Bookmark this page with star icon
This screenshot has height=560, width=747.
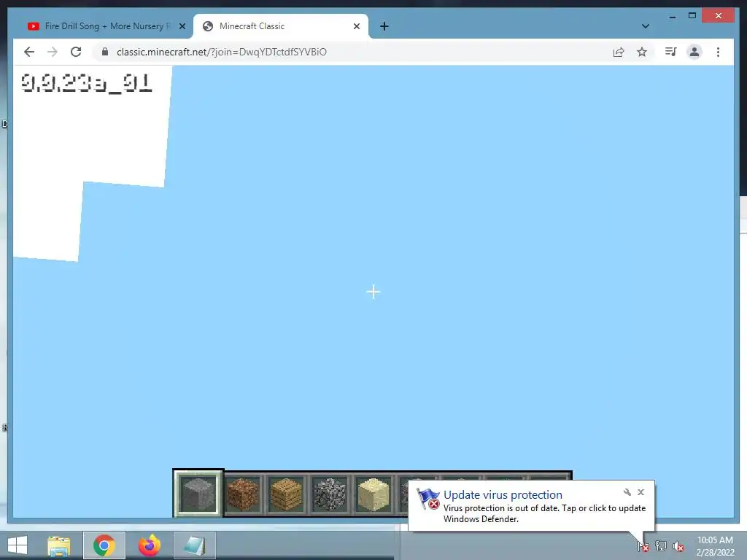pos(642,52)
